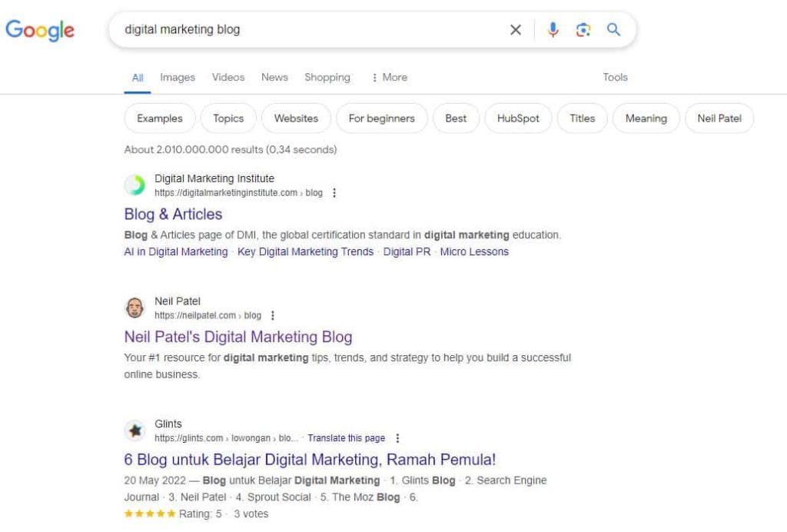Expand the More search categories menu

point(389,78)
